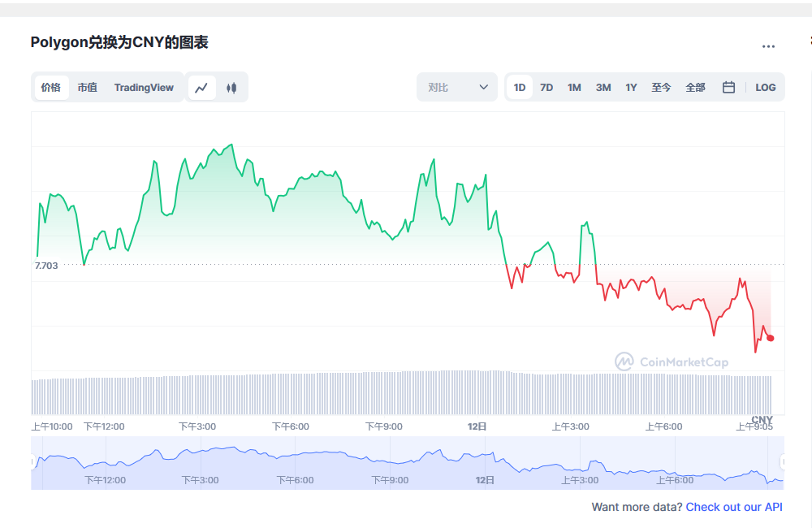
Task: Open the three-dot more options menu
Action: (768, 46)
